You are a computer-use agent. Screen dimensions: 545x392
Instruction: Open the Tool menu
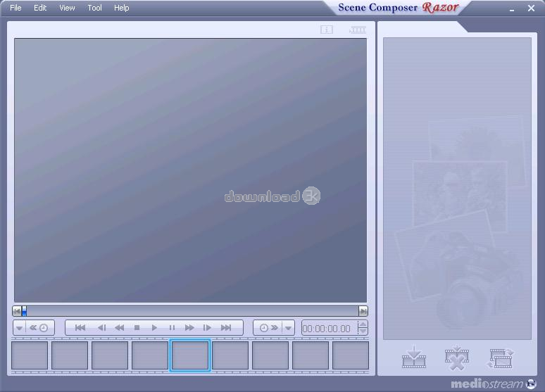pyautogui.click(x=94, y=8)
